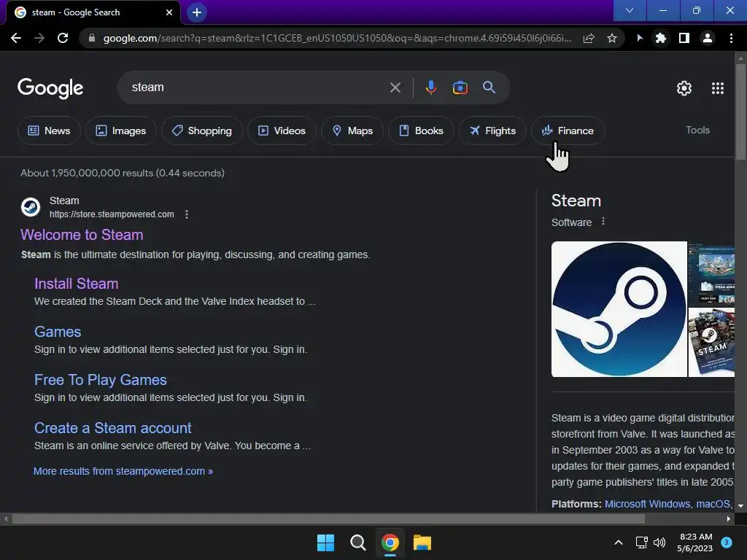Reload the page with refresh icon

click(x=63, y=38)
